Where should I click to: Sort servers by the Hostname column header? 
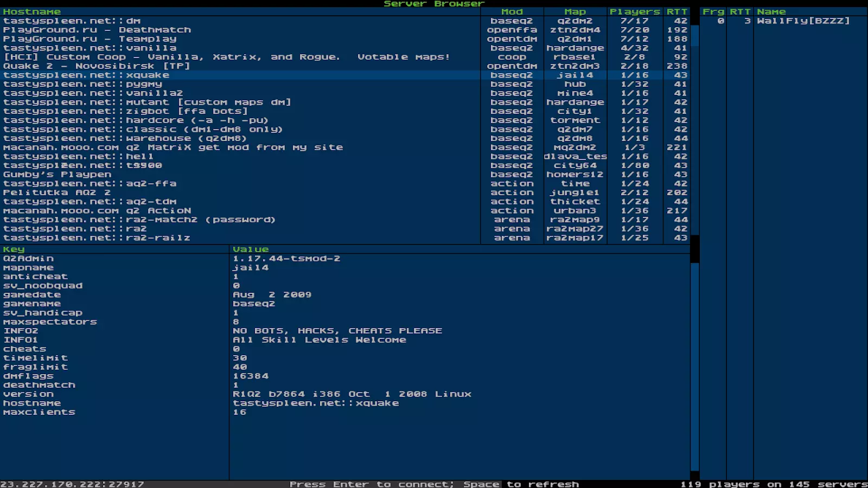click(x=240, y=12)
